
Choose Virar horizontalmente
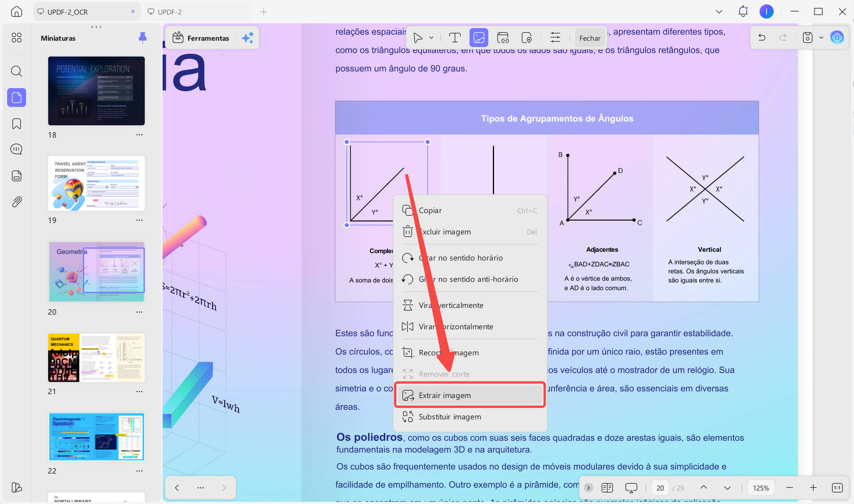tap(470, 327)
